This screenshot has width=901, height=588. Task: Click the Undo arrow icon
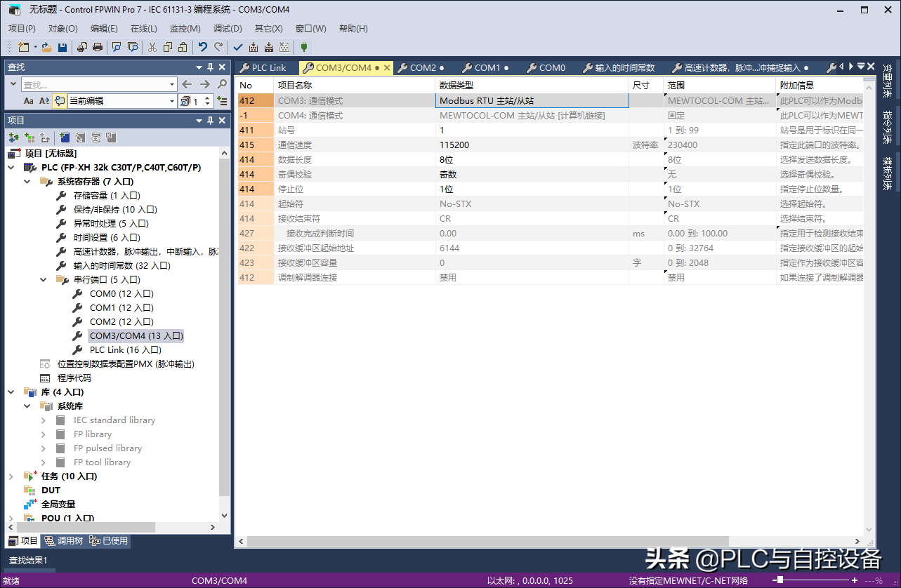(x=202, y=47)
